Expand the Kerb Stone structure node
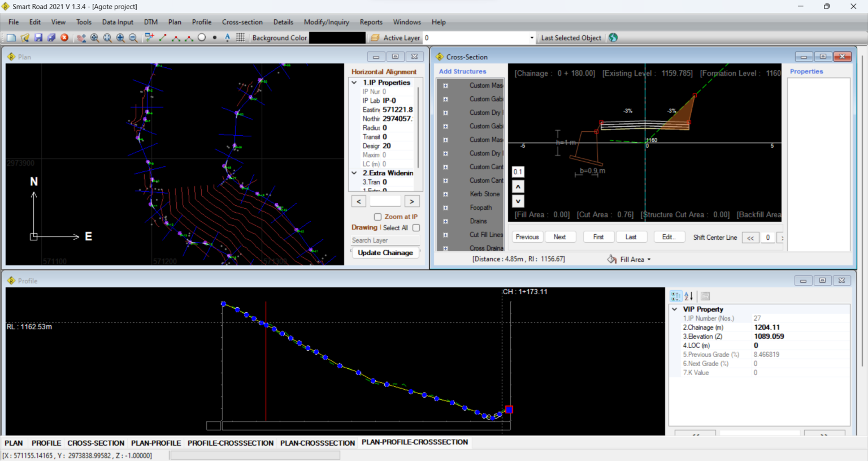Image resolution: width=868 pixels, height=461 pixels. [x=445, y=194]
